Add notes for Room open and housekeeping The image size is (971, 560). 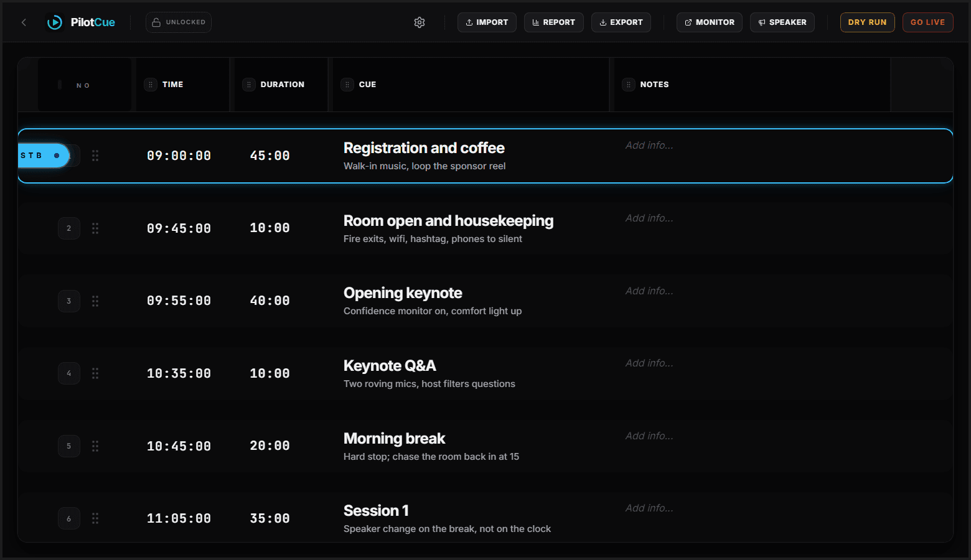(x=649, y=218)
